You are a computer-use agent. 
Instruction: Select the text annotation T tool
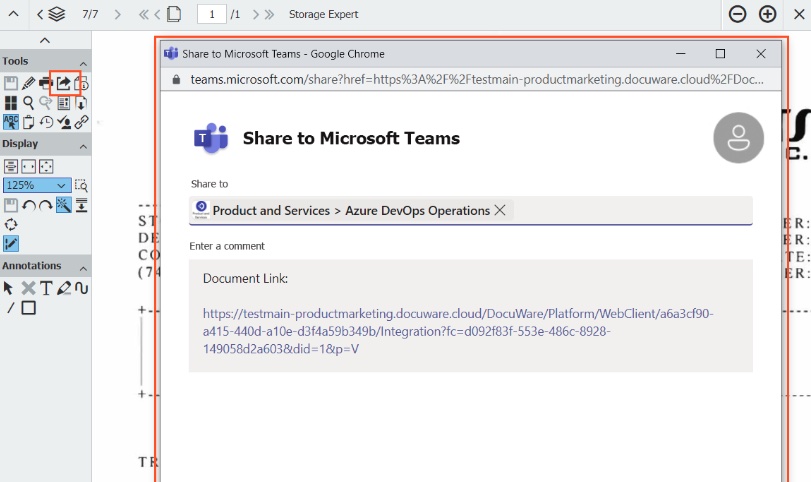pyautogui.click(x=46, y=288)
